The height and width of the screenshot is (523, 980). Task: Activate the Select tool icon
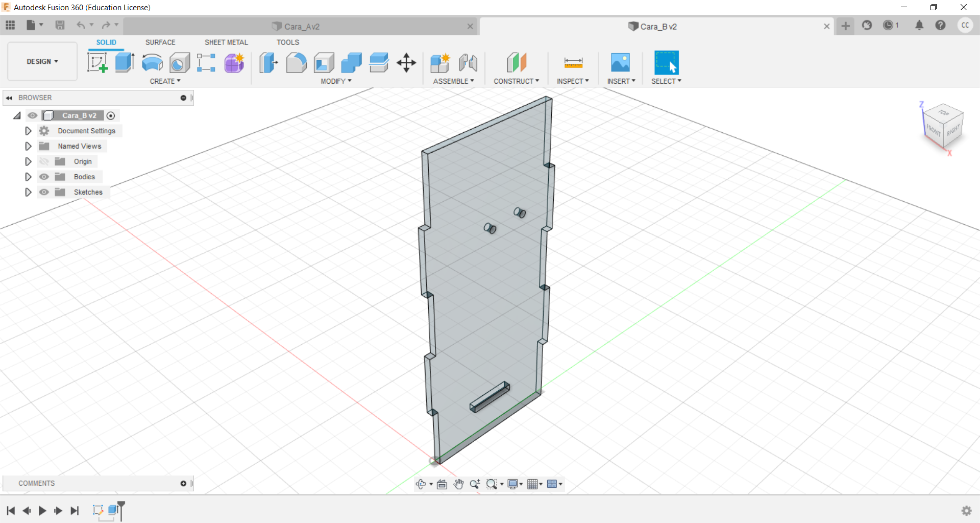pyautogui.click(x=667, y=63)
